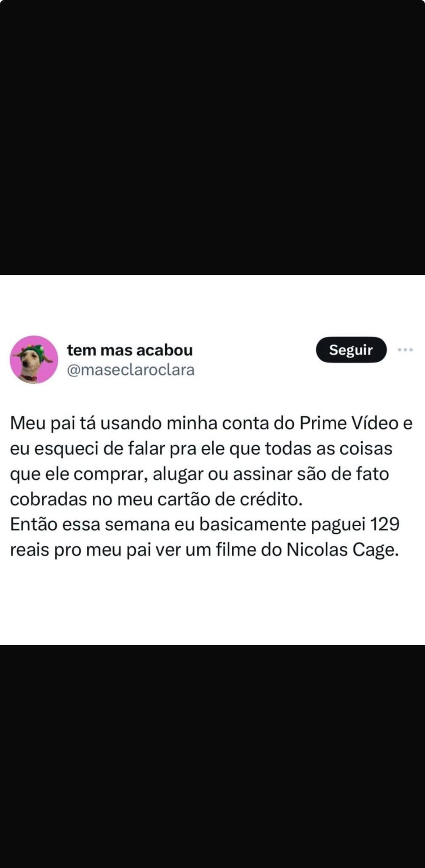Viewport: 425px width, 868px height.
Task: Open the three-dots more options menu
Action: [405, 349]
